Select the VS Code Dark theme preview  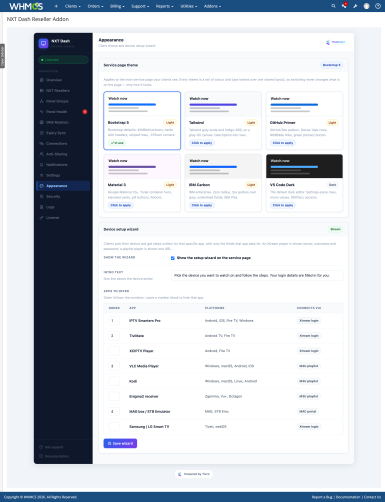pyautogui.click(x=304, y=166)
